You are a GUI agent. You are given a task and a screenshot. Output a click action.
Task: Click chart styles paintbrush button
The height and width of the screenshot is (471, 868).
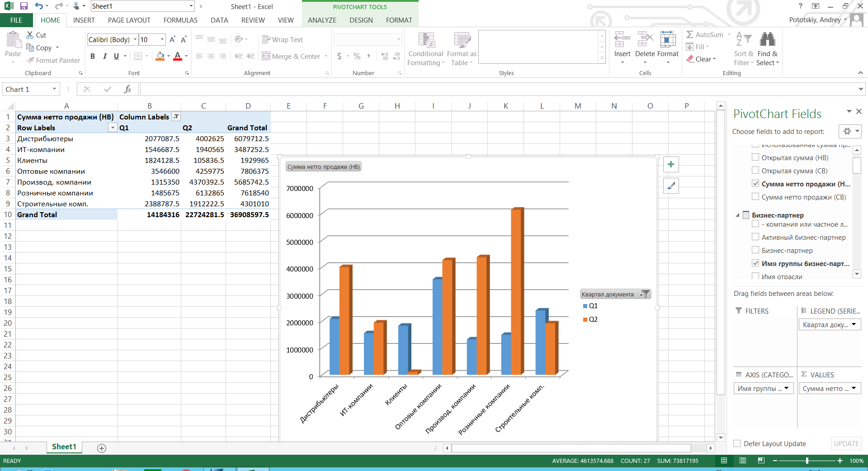(671, 186)
